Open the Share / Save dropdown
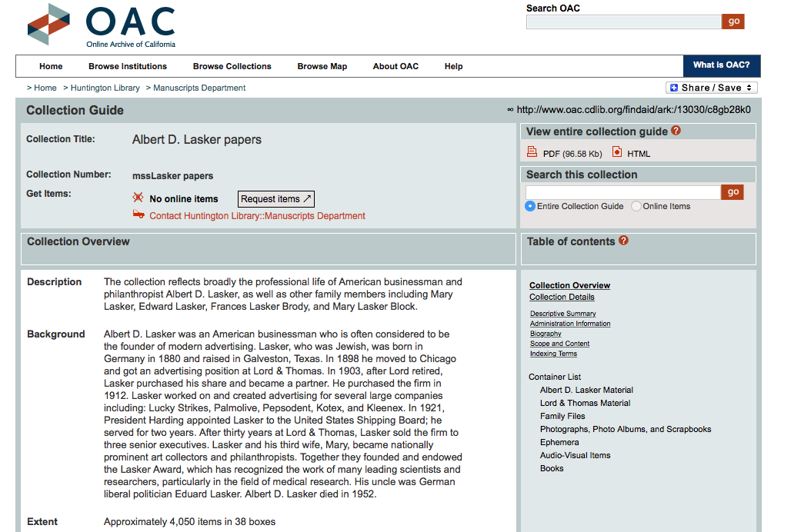The width and height of the screenshot is (791, 532). pyautogui.click(x=711, y=88)
